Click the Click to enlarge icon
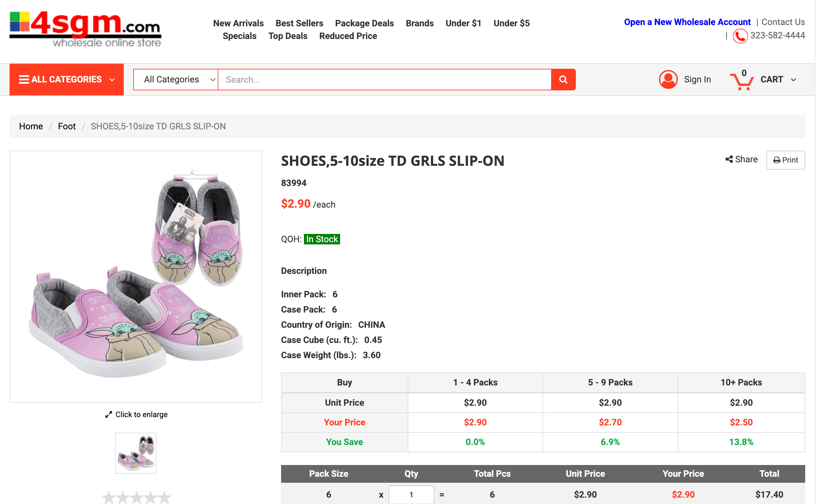This screenshot has height=504, width=816. click(109, 414)
